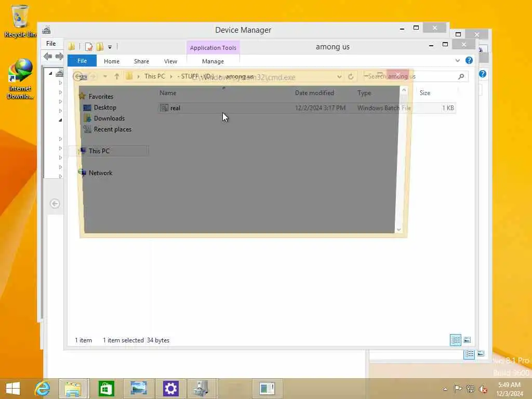Image resolution: width=532 pixels, height=399 pixels.
Task: Show hidden tray icons arrow
Action: pos(445,389)
